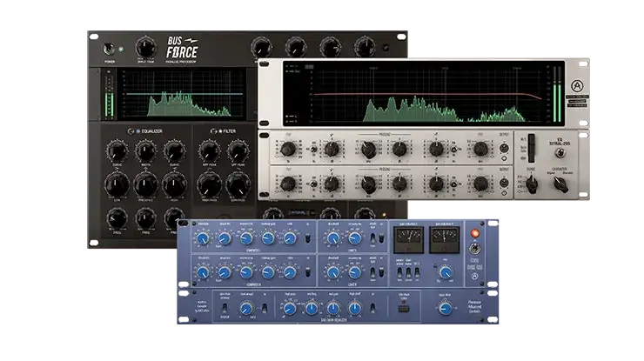Click the Freq knob below the Low band
Screen dimensions: 644x361
(117, 218)
